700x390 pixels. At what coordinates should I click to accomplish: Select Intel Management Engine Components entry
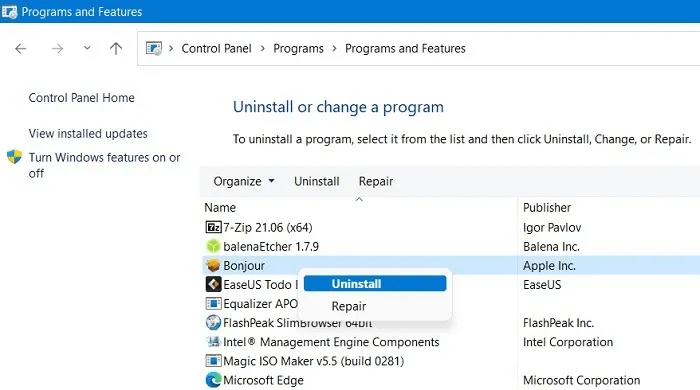coord(331,342)
